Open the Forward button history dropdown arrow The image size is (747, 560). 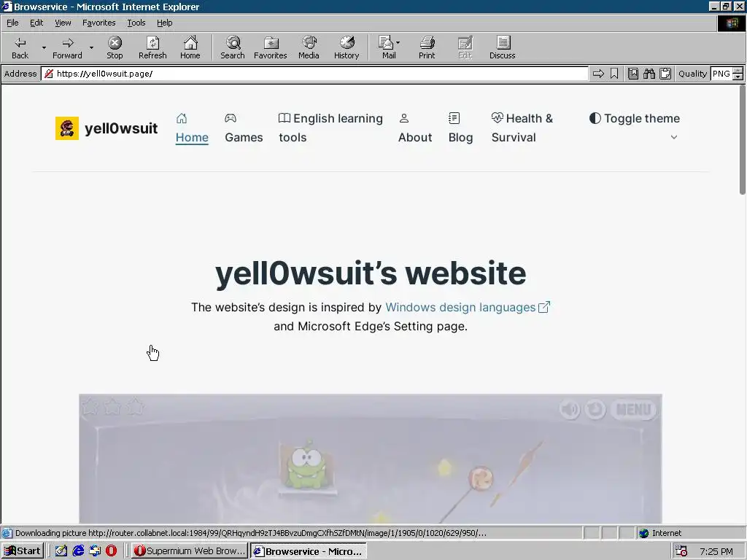tap(91, 47)
